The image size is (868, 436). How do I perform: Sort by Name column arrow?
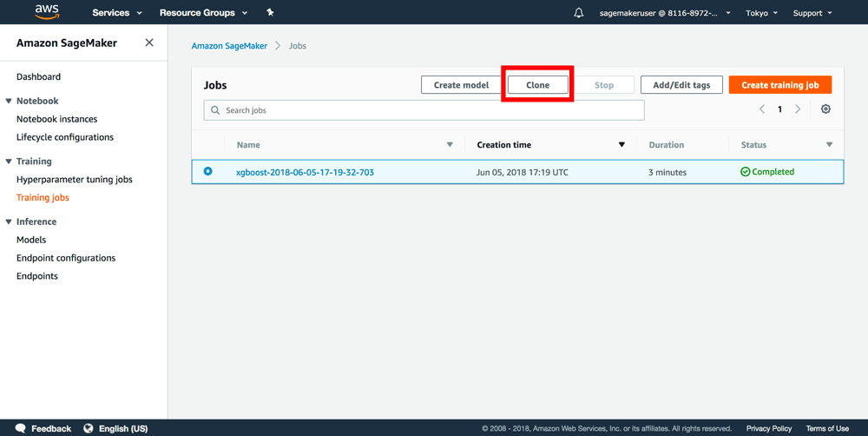pos(450,144)
